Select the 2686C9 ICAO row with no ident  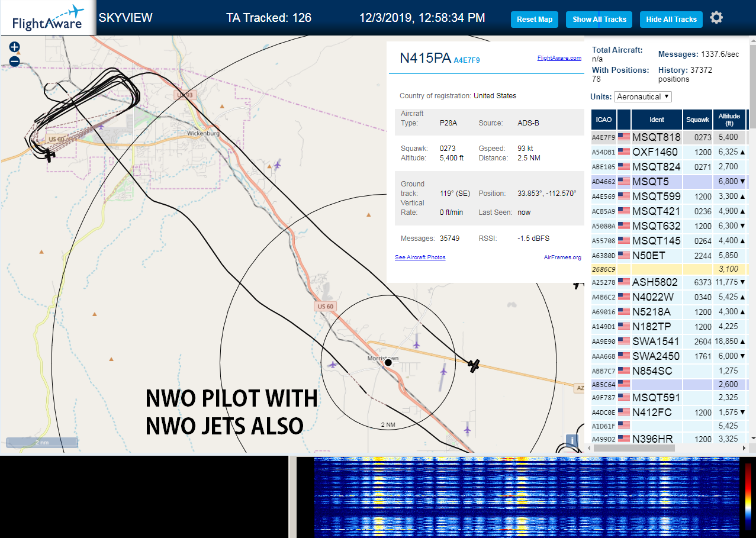click(669, 269)
